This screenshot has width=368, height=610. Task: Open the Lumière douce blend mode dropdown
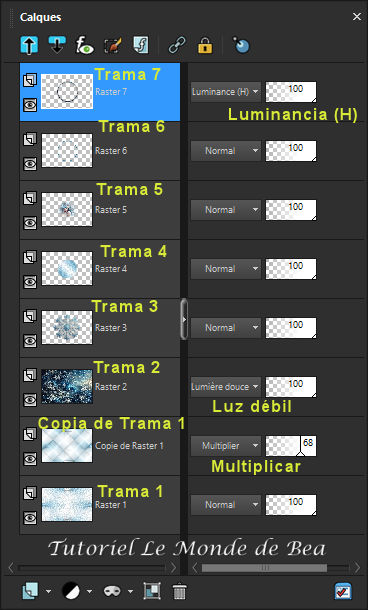pyautogui.click(x=226, y=387)
